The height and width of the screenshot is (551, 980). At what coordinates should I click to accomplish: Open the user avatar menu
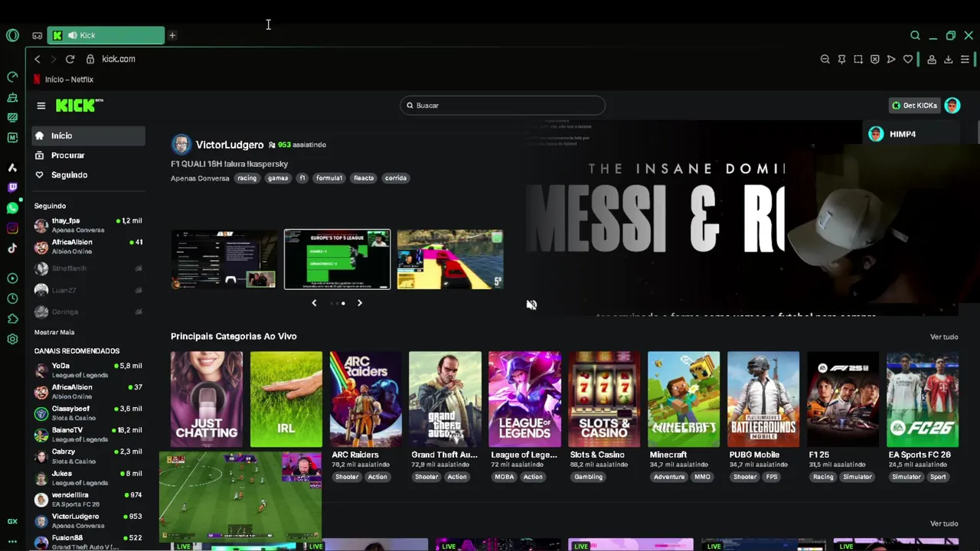[x=952, y=106]
